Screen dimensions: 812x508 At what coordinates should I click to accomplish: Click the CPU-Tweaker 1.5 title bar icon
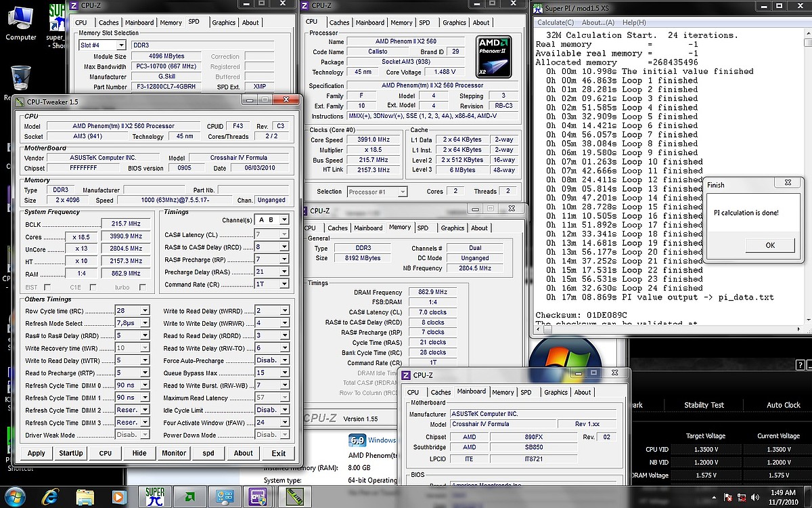(x=19, y=102)
